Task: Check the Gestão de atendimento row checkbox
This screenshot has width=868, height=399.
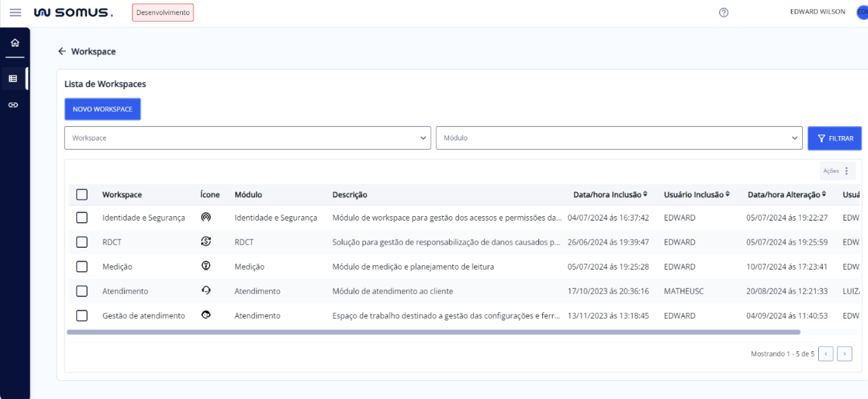Action: 82,315
